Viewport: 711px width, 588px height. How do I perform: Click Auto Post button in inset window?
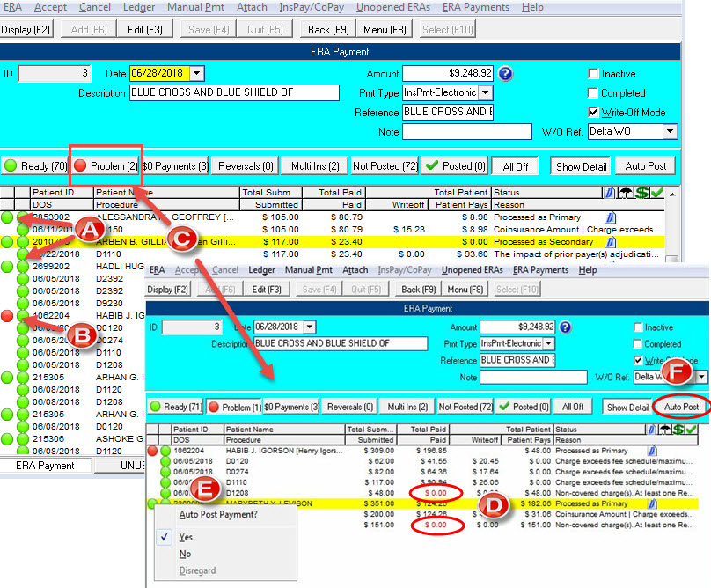tap(681, 407)
